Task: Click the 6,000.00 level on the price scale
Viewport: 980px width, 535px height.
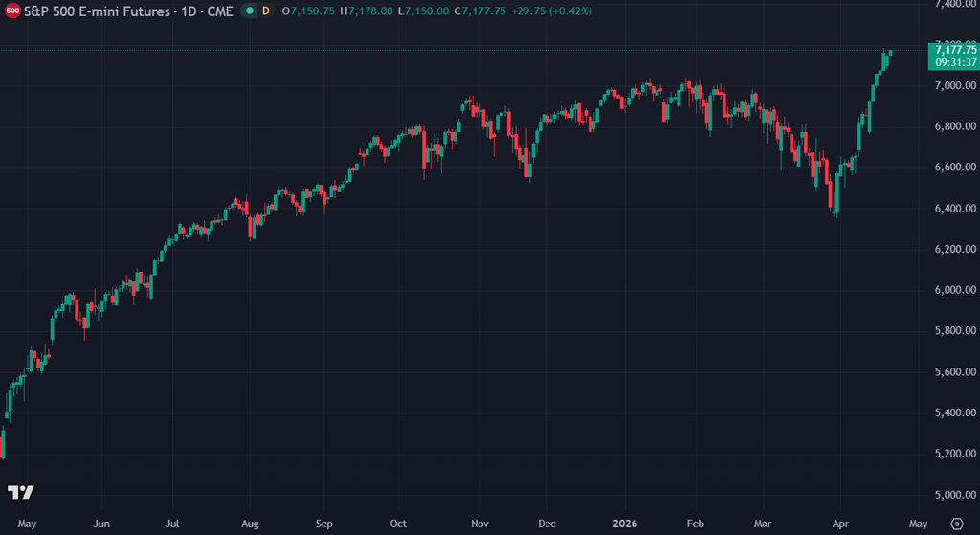Action: [956, 290]
